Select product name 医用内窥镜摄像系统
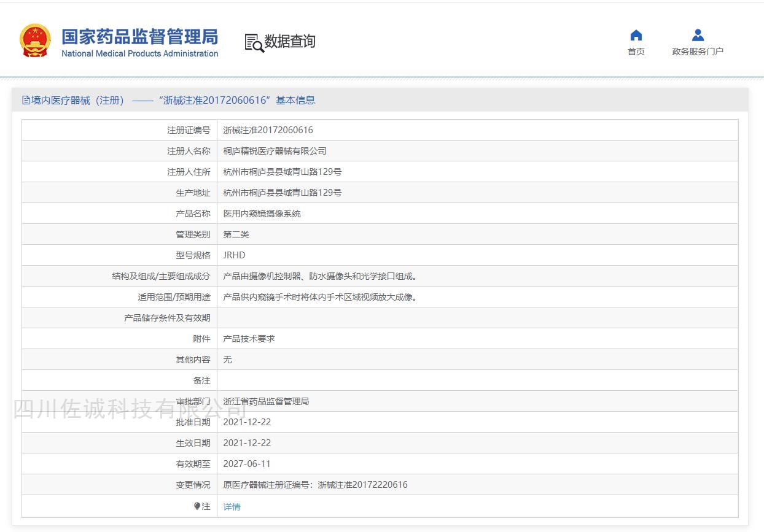 pos(262,214)
